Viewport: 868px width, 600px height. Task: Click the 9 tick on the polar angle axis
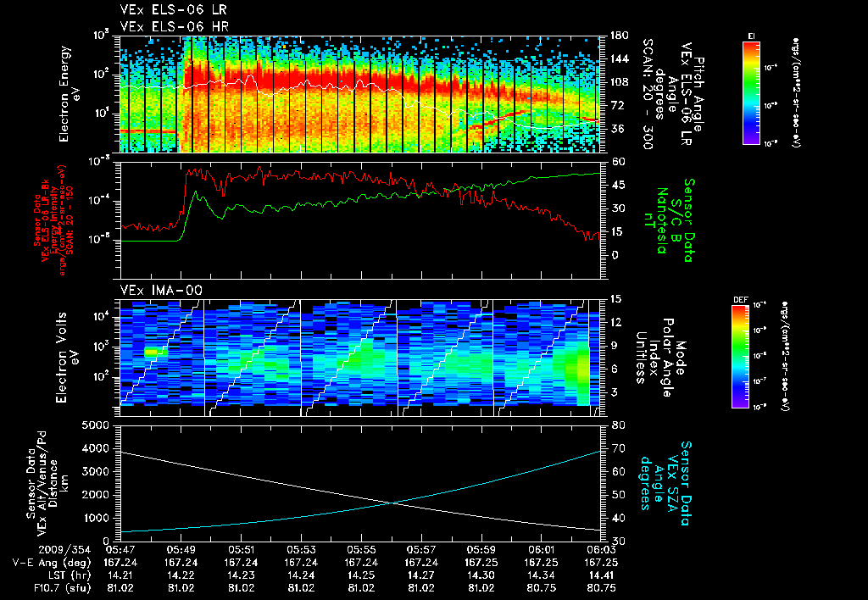615,346
